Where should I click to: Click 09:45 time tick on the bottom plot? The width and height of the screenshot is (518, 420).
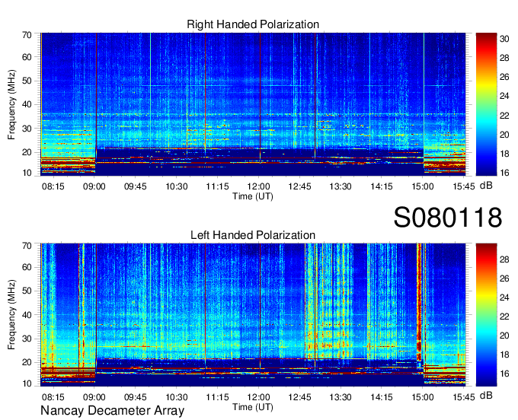[x=136, y=397]
